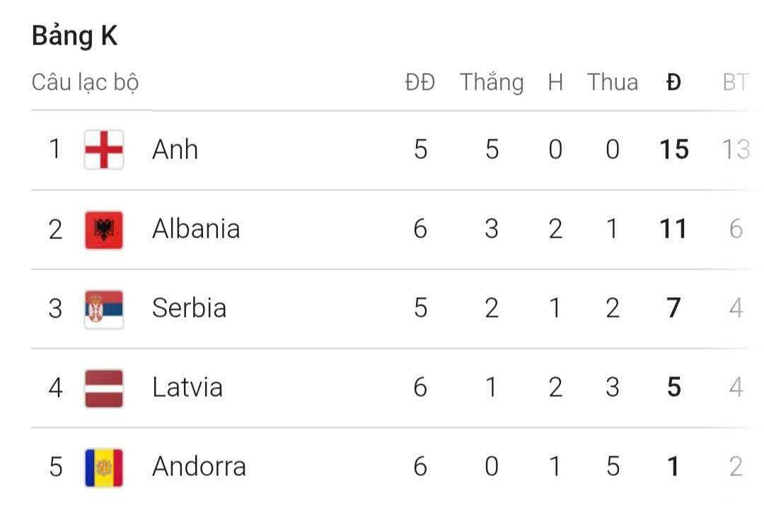
Task: Click the Andorra flag icon
Action: (x=104, y=467)
